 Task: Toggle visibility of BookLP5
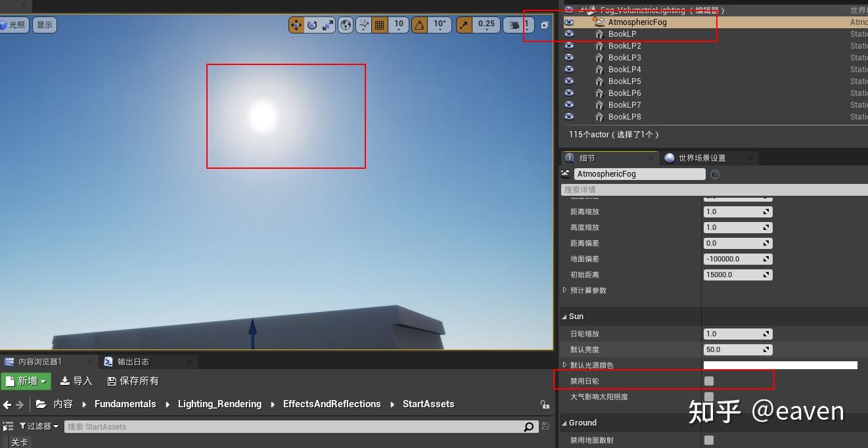[569, 81]
